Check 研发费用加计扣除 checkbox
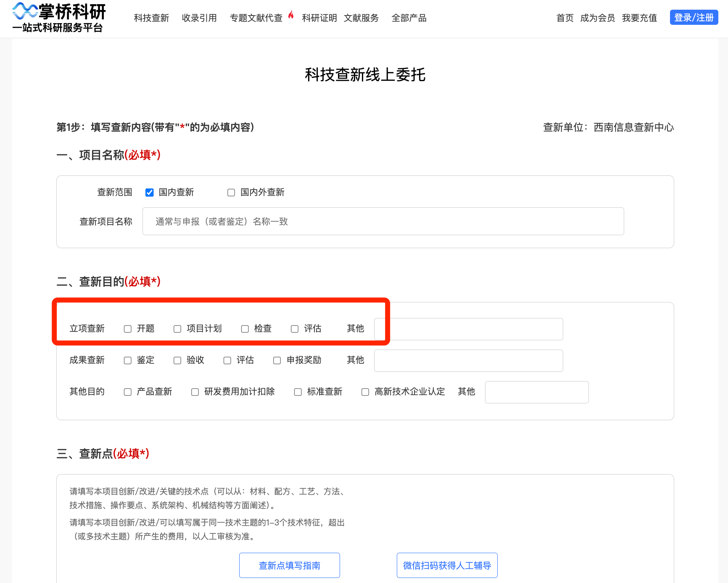728x583 pixels. click(195, 392)
